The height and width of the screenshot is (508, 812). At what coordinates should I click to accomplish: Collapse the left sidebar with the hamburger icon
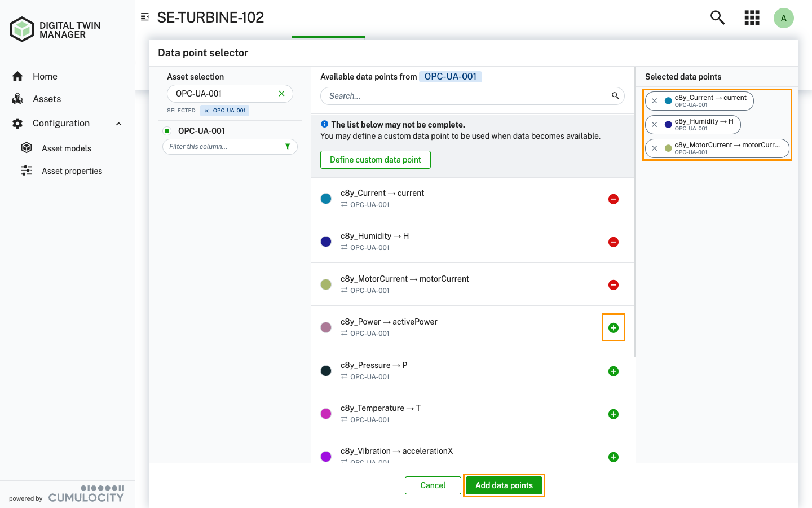click(144, 16)
